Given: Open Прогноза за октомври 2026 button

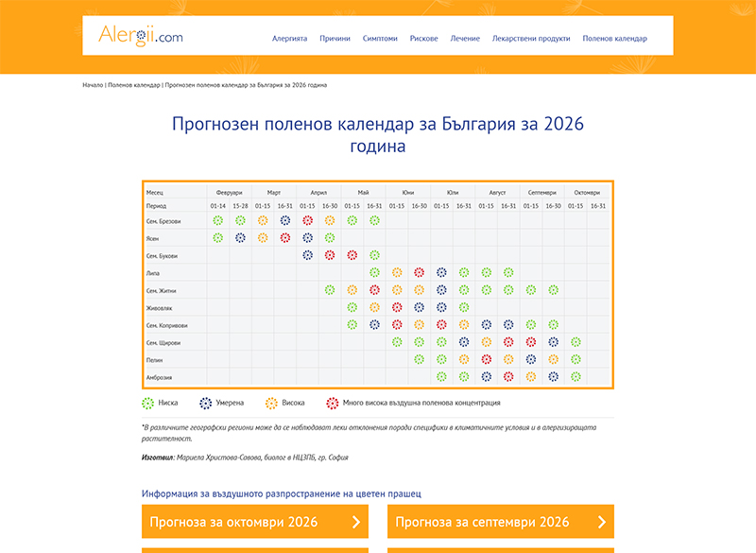Looking at the screenshot, I should click(x=255, y=522).
